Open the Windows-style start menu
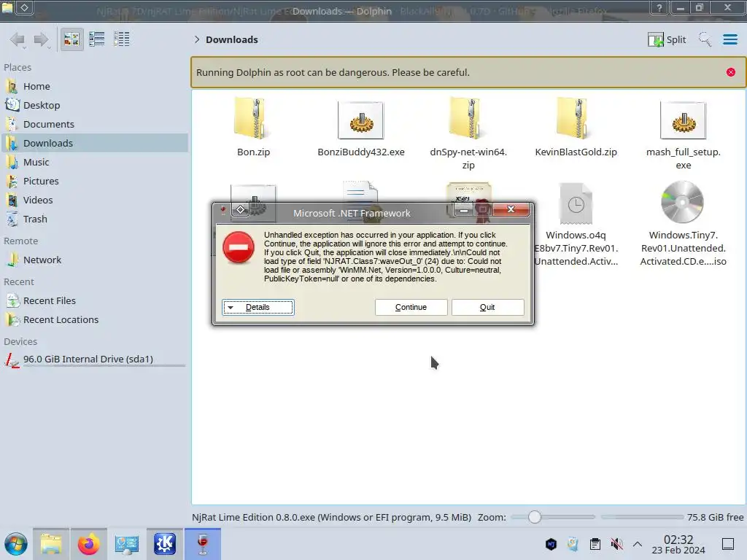The height and width of the screenshot is (560, 747). pyautogui.click(x=16, y=544)
